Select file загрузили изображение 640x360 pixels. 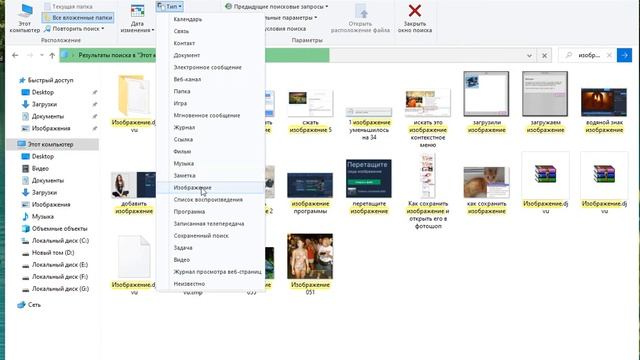click(486, 102)
